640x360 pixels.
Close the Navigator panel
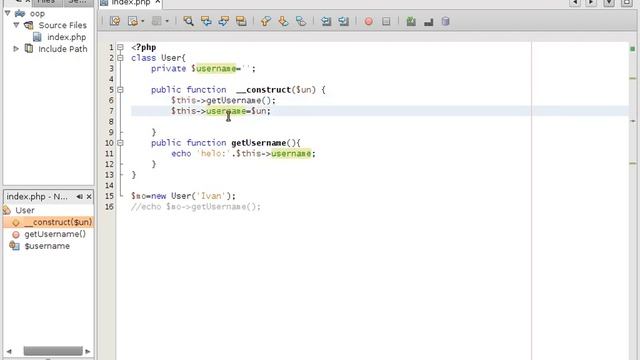point(89,197)
